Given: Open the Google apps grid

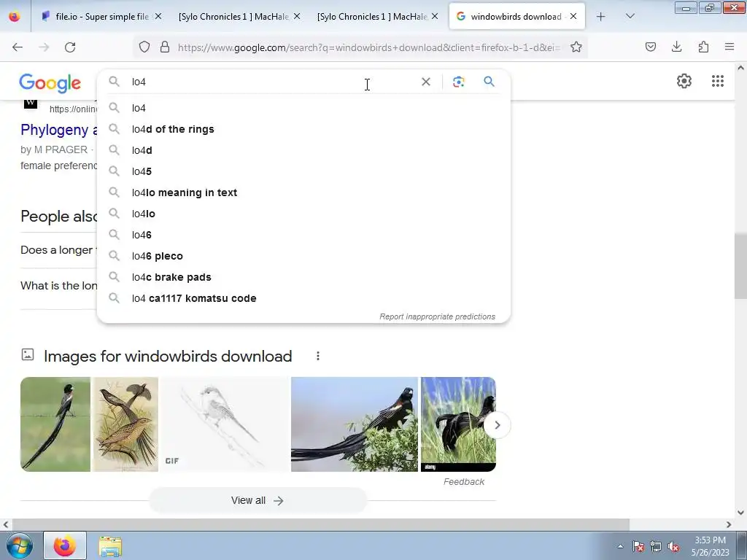Looking at the screenshot, I should (x=718, y=81).
